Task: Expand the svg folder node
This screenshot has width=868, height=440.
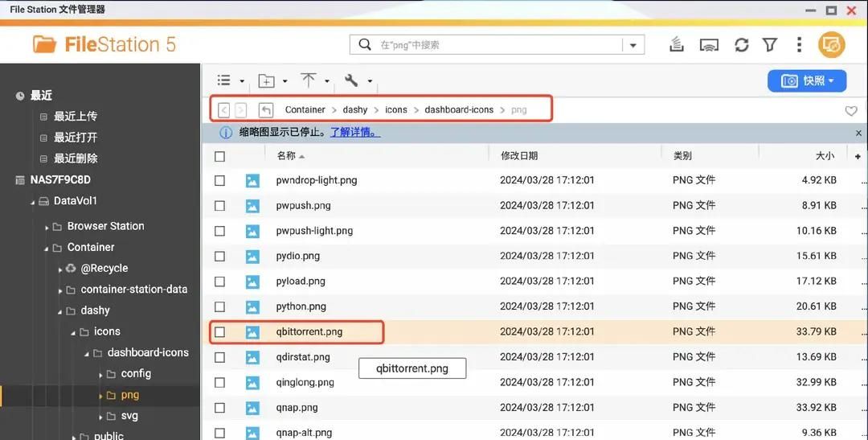Action: click(100, 417)
